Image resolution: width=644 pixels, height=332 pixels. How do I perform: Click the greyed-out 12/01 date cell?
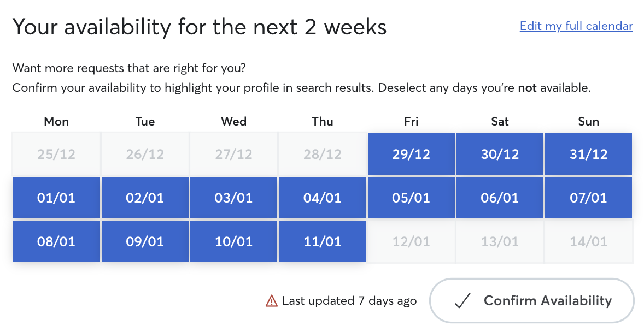point(411,241)
